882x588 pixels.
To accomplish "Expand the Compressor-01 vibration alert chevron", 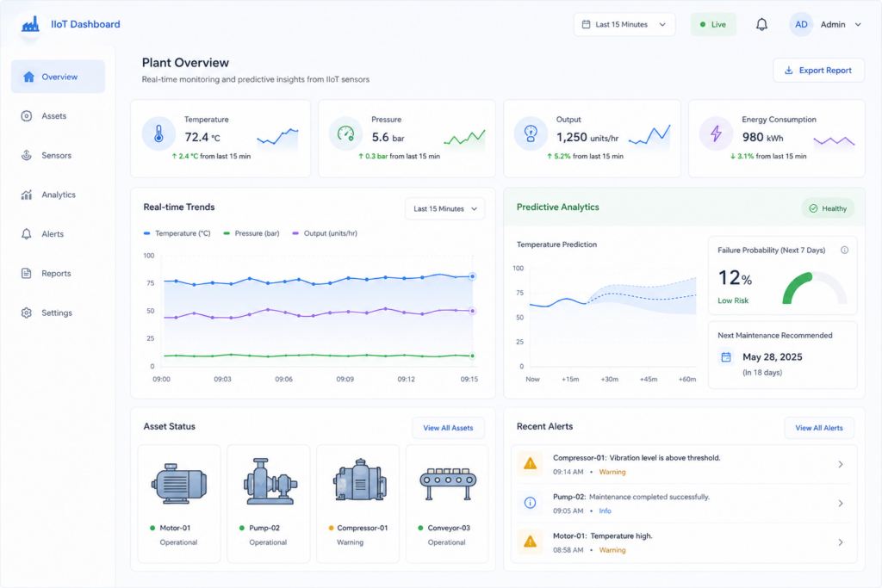I will [841, 464].
